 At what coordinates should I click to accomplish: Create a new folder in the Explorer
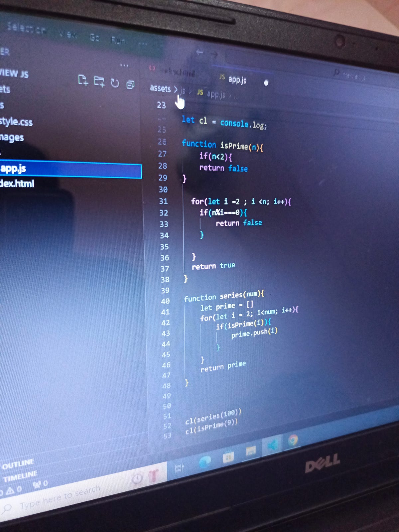(x=99, y=81)
